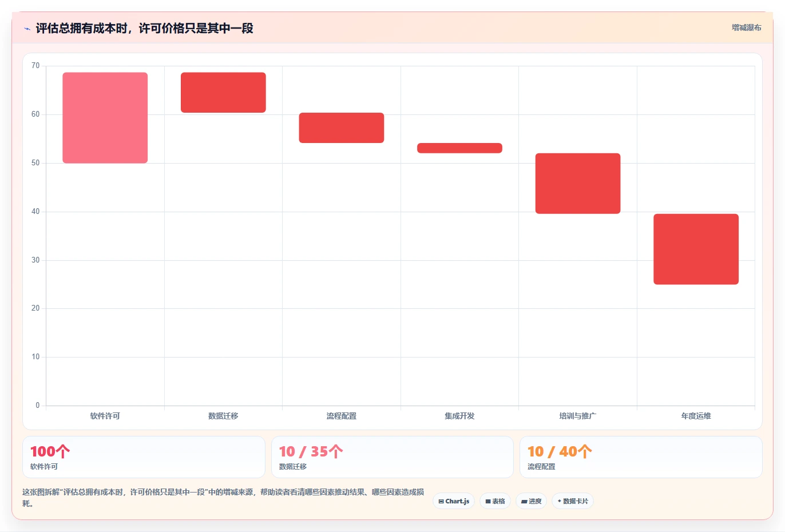Screen dimensions: 785x532
Task: Click the description paragraph starting 这张图拆解
Action: point(223,498)
